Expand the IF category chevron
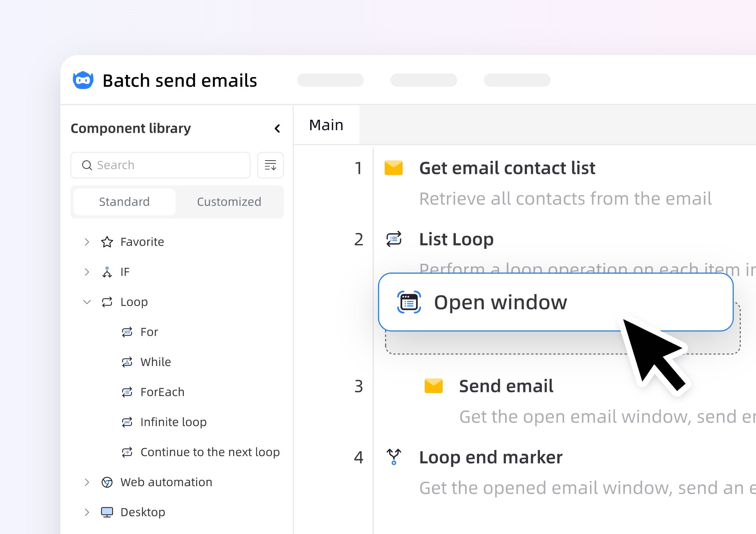Image resolution: width=756 pixels, height=534 pixels. [x=87, y=272]
